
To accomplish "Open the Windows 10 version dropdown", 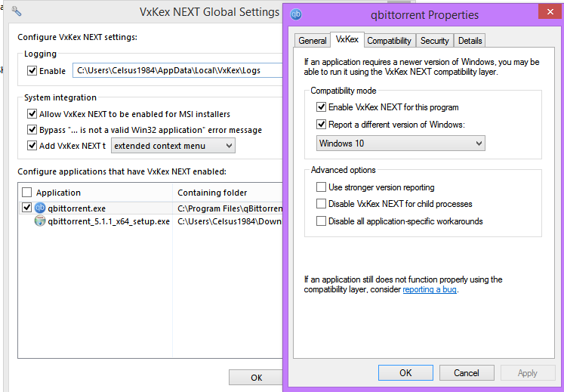I will click(x=401, y=144).
